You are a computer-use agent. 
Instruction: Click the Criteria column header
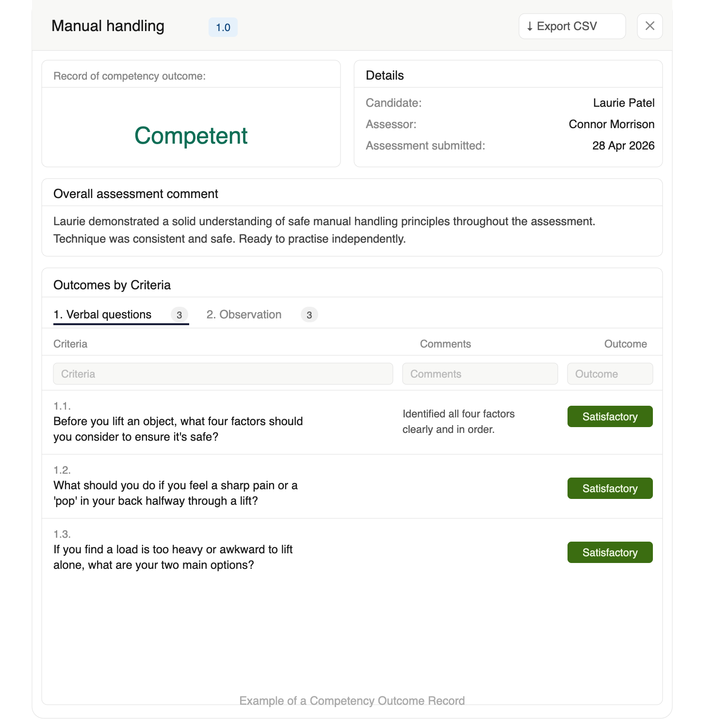coord(70,344)
